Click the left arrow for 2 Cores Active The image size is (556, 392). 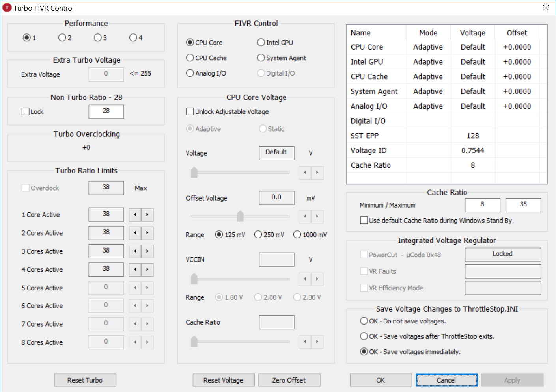(x=135, y=233)
